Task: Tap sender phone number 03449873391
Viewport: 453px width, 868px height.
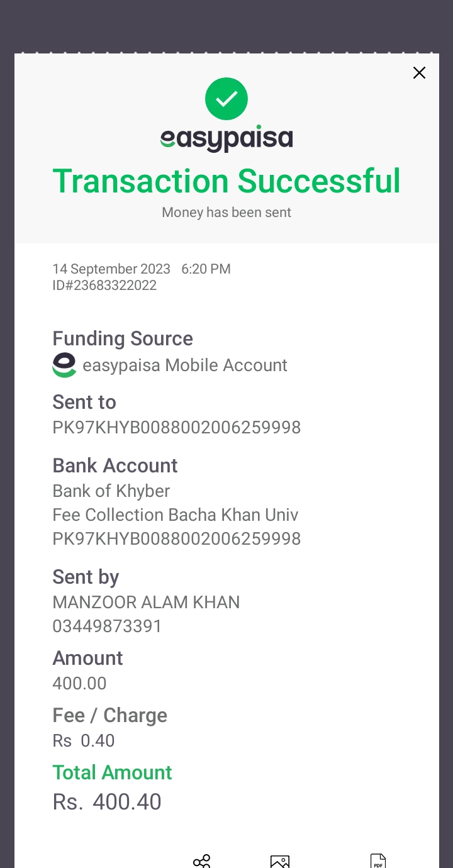Action: (x=107, y=626)
